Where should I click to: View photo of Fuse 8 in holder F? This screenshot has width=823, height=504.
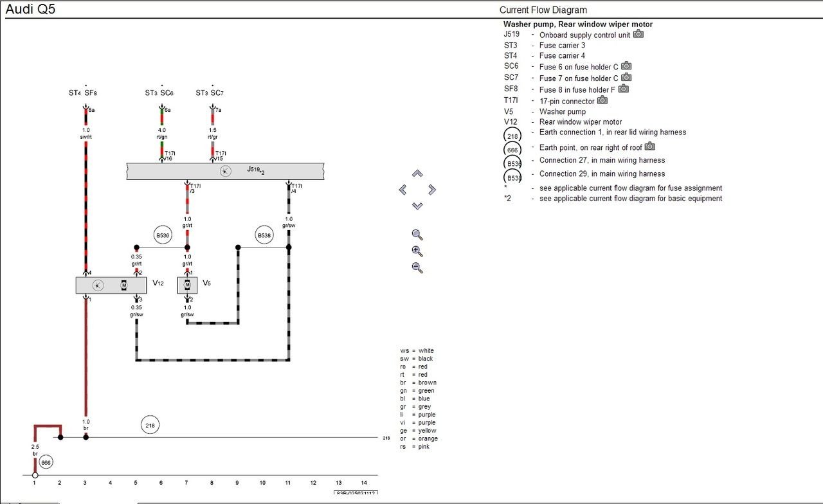(x=624, y=89)
